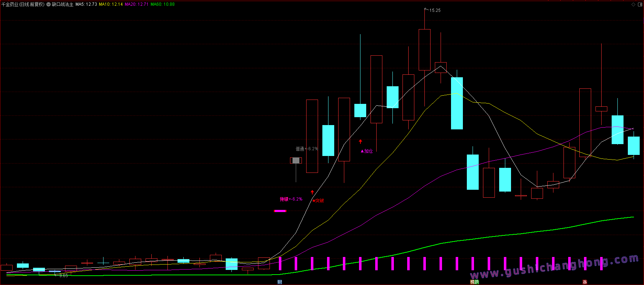Image resolution: width=644 pixels, height=285 pixels.
Task: Select the MA5: 12.73 legend label
Action: click(86, 4)
